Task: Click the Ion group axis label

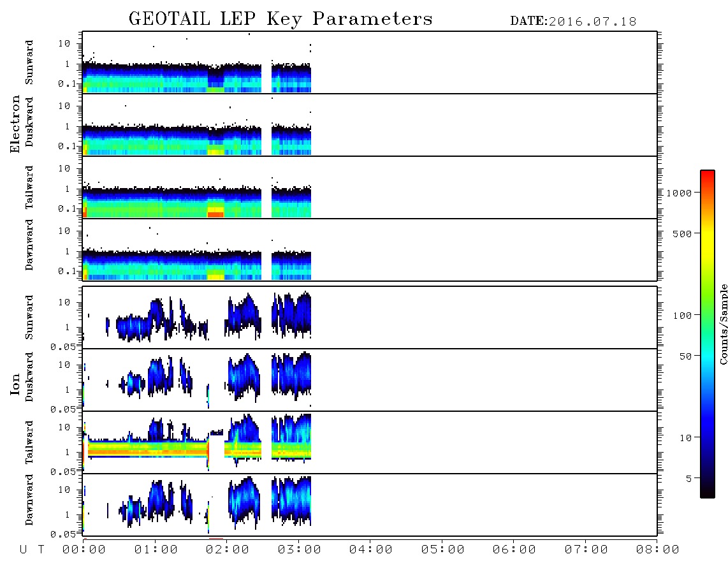Action: click(15, 384)
